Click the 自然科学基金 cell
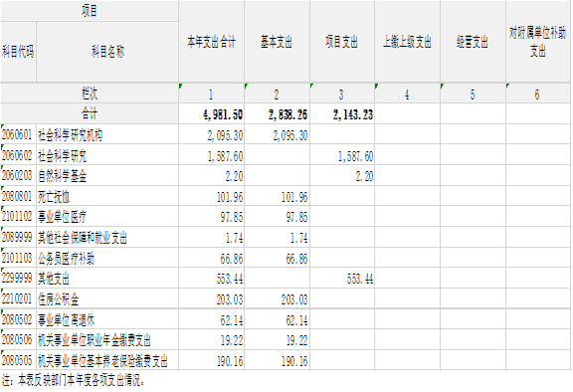 tap(107, 176)
